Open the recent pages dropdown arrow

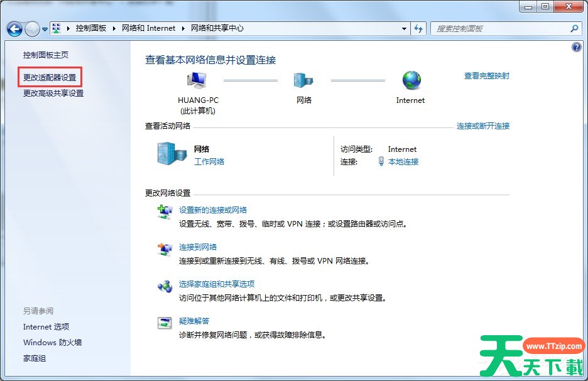(45, 30)
